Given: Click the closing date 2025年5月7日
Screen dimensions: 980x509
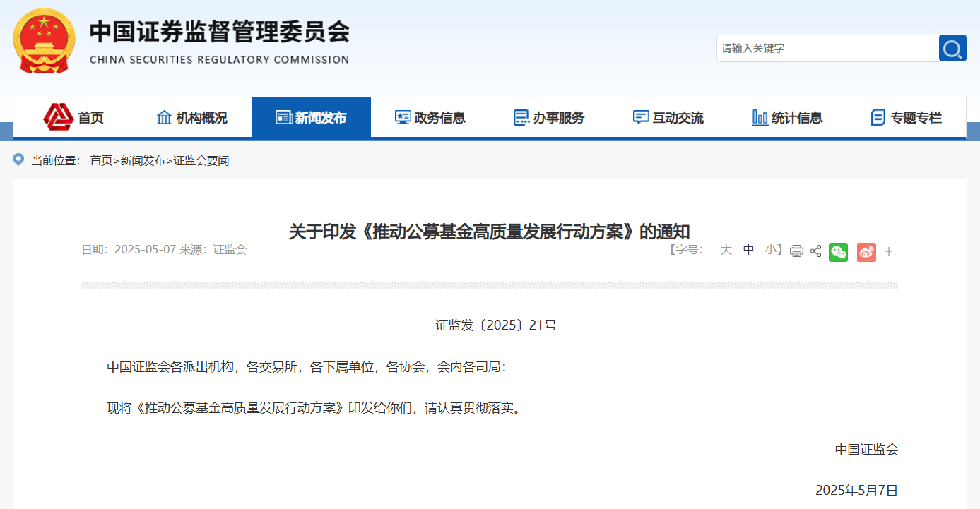Looking at the screenshot, I should [856, 490].
